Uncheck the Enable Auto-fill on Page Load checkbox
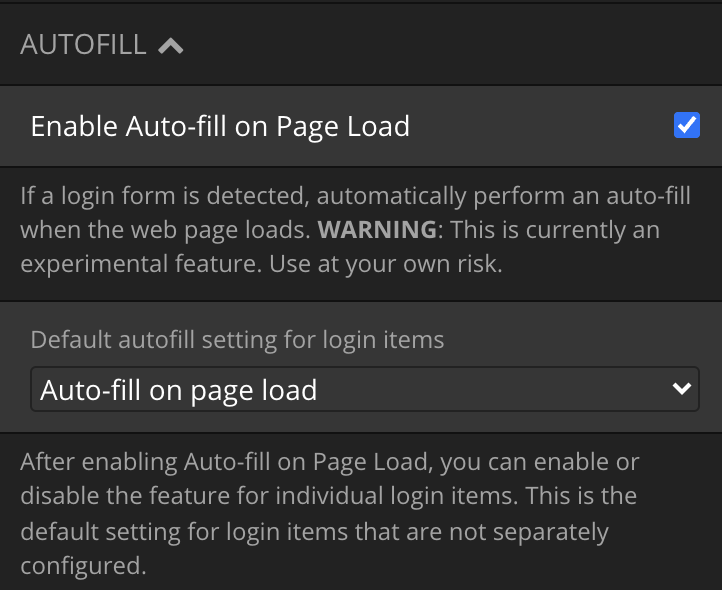Image resolution: width=722 pixels, height=590 pixels. point(687,125)
